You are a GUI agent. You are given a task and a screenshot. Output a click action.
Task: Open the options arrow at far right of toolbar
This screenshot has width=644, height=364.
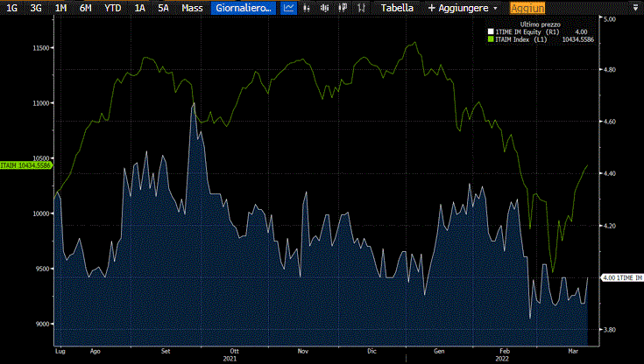635,8
